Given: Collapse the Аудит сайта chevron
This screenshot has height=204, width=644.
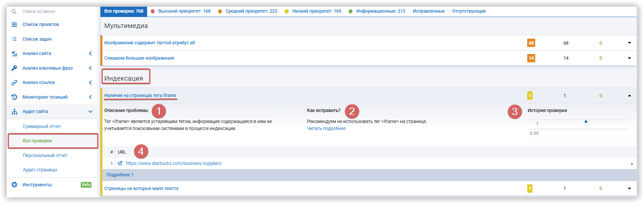Looking at the screenshot, I should (90, 112).
